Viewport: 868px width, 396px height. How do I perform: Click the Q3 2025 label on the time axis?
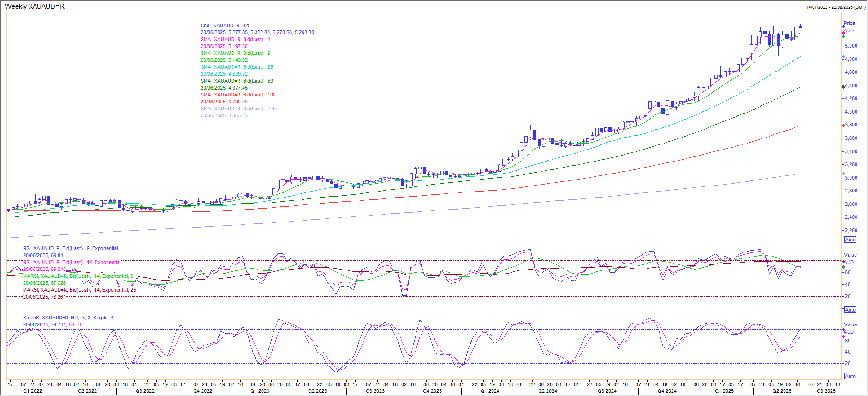826,391
